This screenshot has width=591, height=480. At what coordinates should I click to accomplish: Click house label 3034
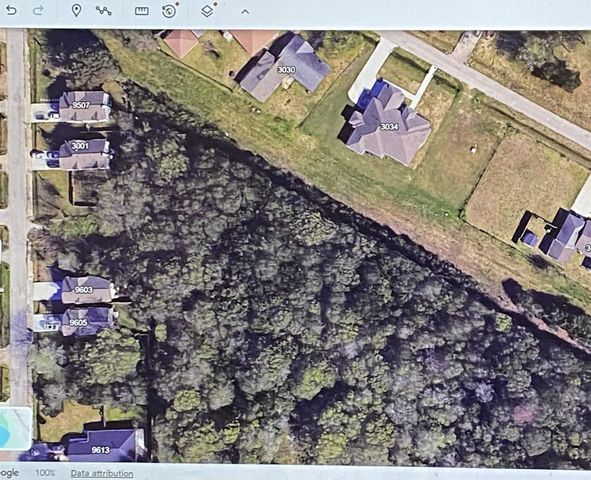tap(389, 127)
